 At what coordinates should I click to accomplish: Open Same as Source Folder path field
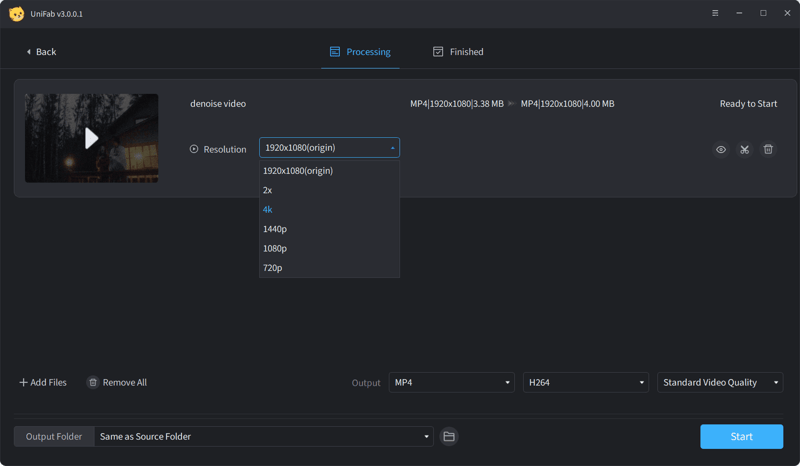[263, 436]
